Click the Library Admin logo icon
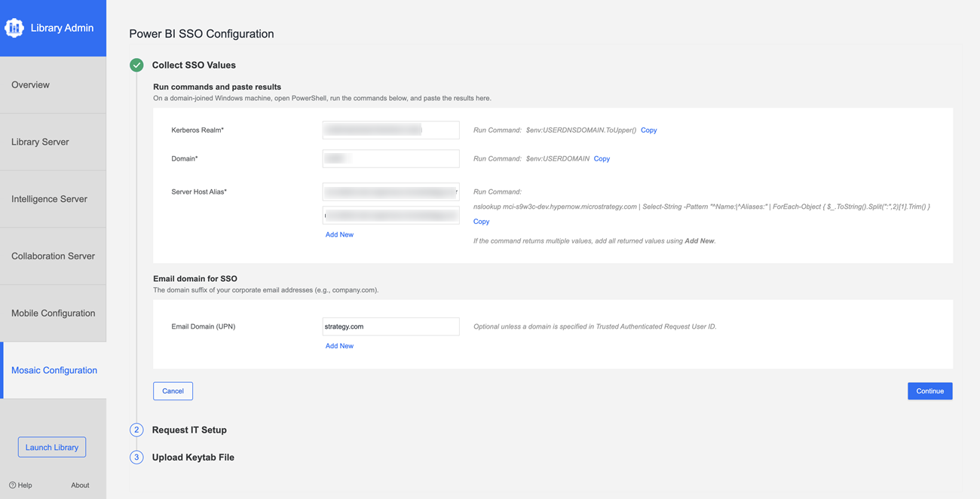Screen dimensions: 980x499 coord(14,28)
